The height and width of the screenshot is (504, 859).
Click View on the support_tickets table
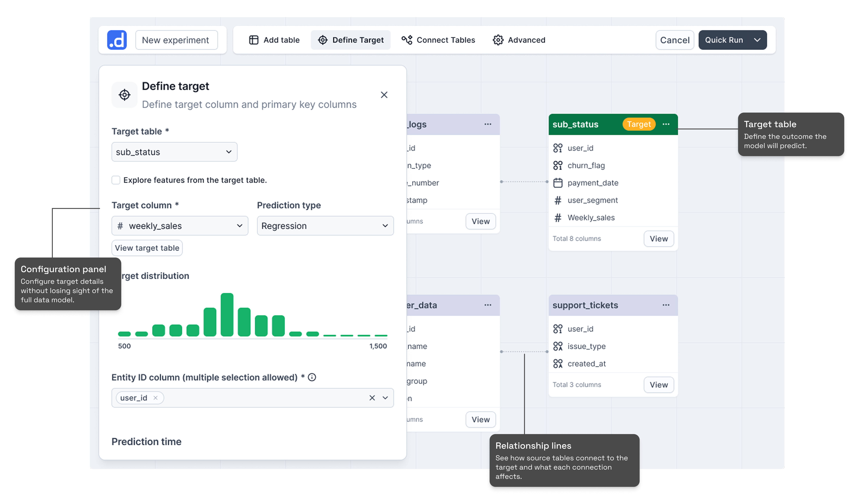click(659, 385)
